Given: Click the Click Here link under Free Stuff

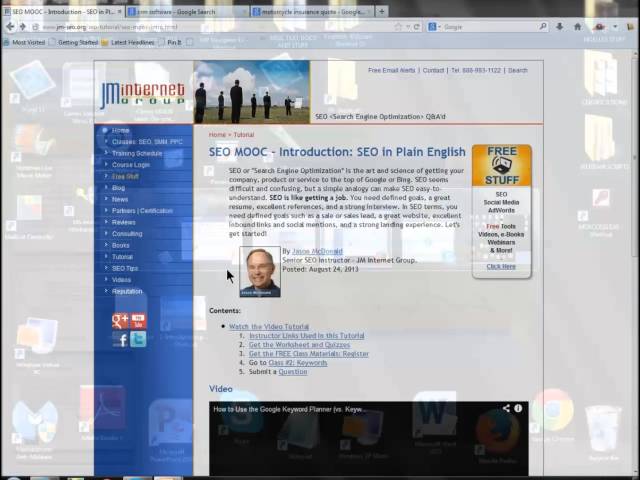Looking at the screenshot, I should tap(501, 267).
